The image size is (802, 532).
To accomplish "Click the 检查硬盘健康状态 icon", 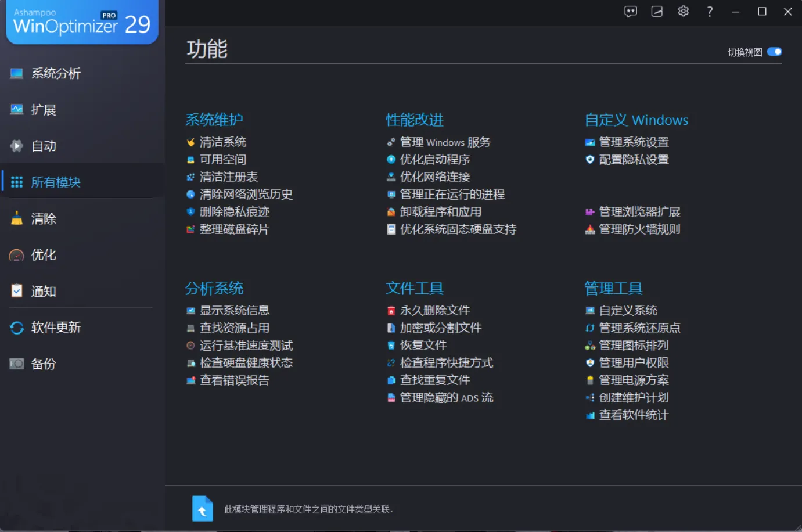I will pyautogui.click(x=190, y=363).
